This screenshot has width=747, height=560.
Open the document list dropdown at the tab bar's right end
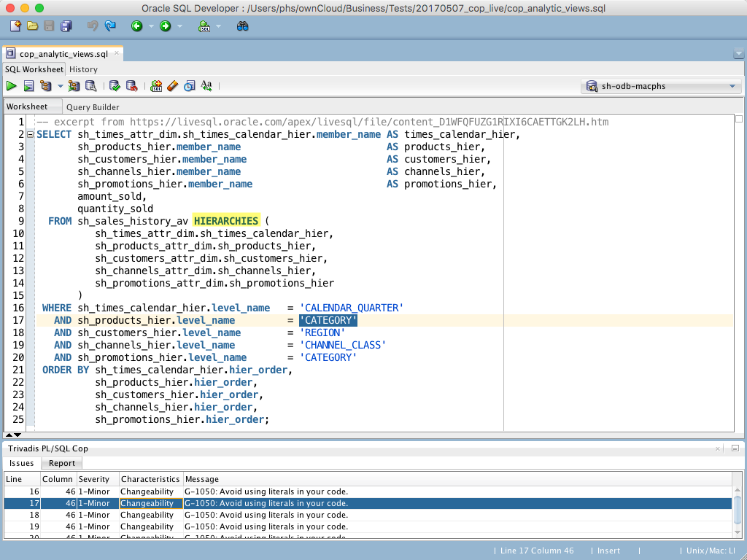739,54
